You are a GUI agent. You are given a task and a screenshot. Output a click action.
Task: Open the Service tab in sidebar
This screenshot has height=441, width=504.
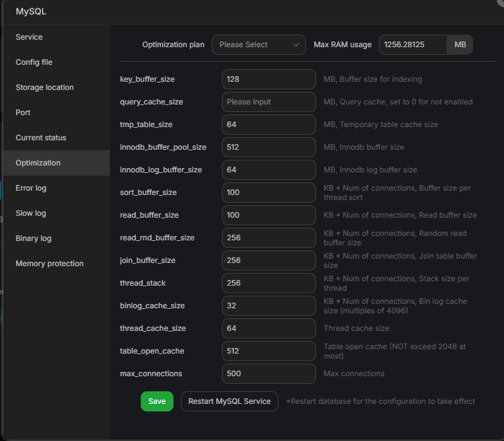[30, 37]
